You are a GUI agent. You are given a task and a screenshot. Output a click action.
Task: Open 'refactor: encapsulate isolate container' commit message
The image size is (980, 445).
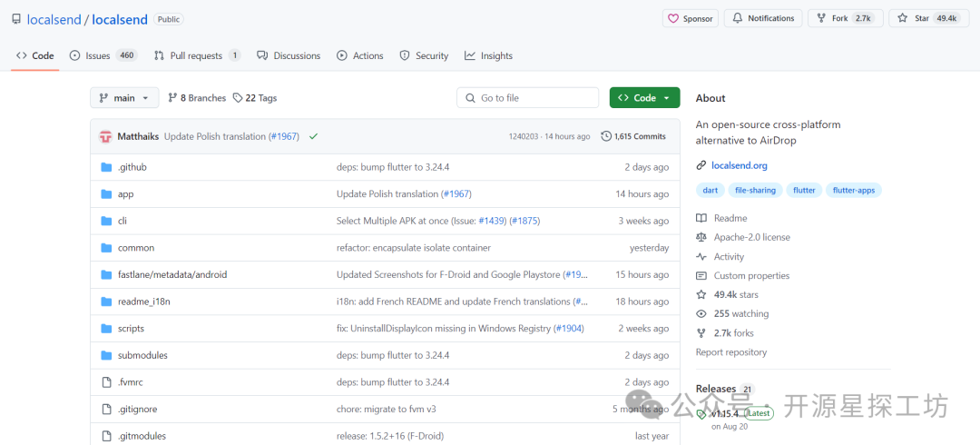[414, 248]
